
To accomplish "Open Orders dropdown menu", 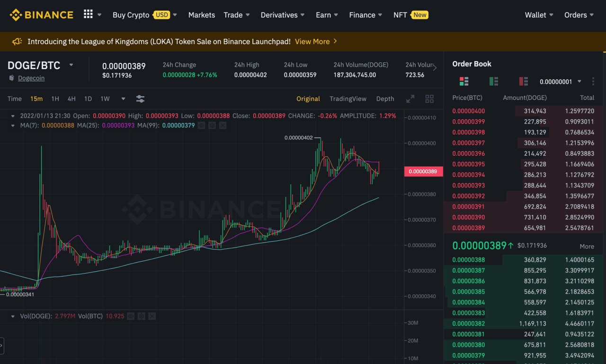I will [x=579, y=15].
